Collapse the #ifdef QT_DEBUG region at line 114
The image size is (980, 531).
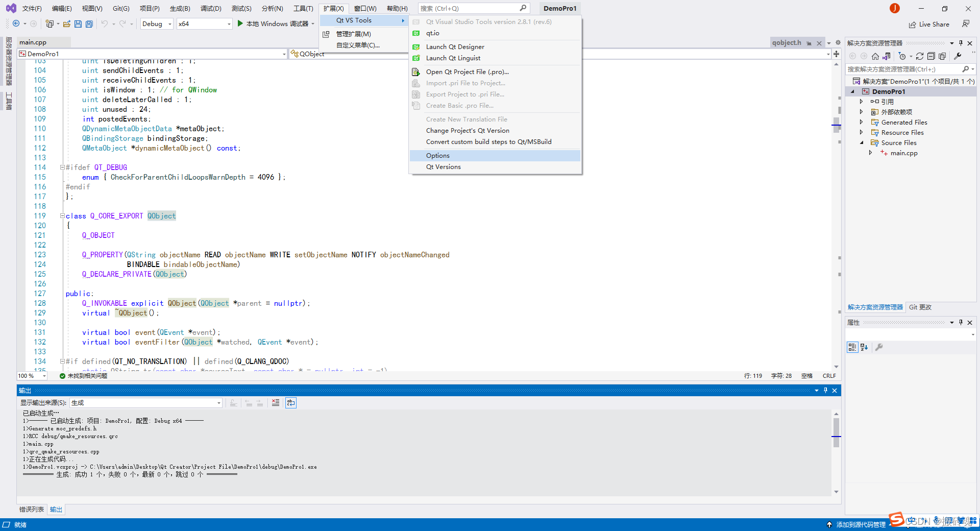[62, 167]
